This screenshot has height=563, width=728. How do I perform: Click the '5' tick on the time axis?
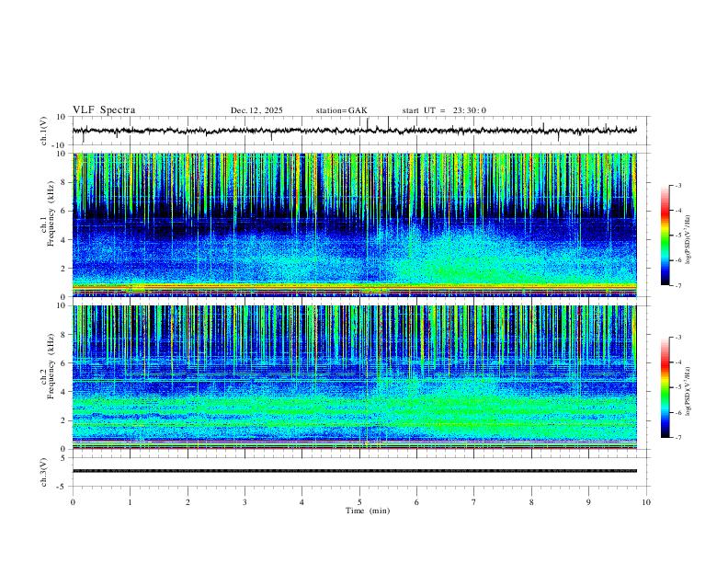click(x=359, y=502)
